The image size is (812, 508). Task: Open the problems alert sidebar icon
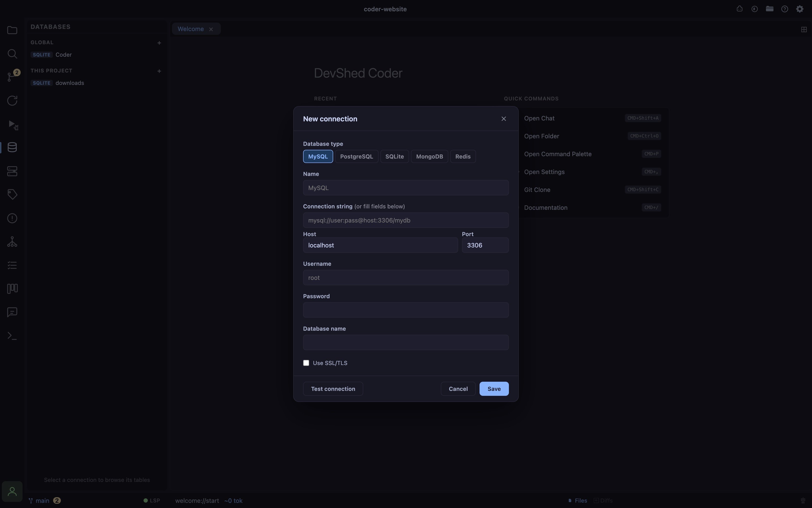[x=12, y=218]
